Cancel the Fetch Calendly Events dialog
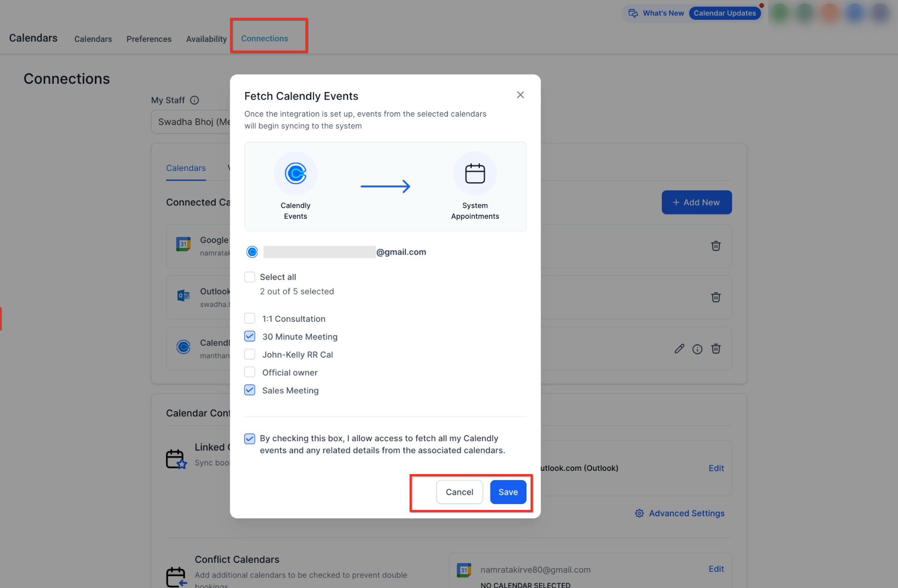The height and width of the screenshot is (588, 898). tap(459, 492)
